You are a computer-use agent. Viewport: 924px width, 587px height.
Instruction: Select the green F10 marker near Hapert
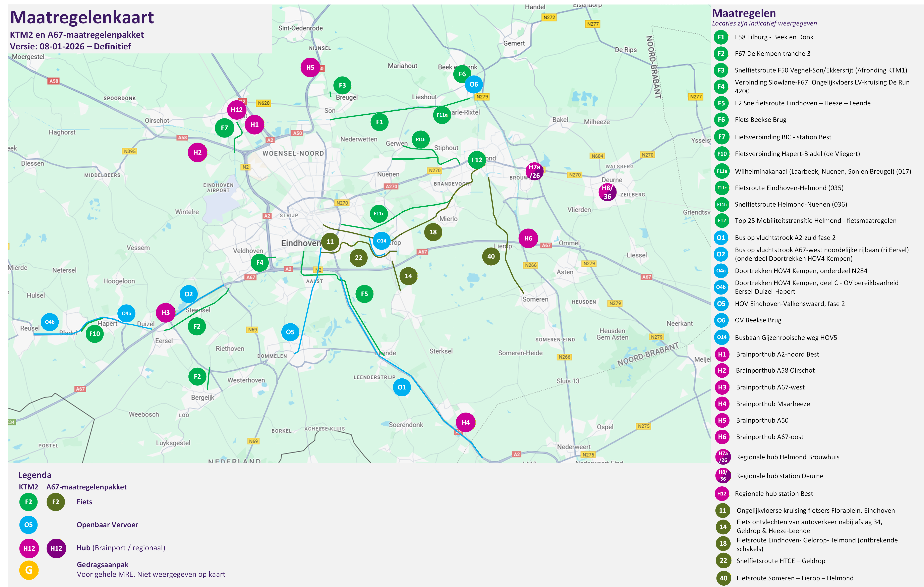point(94,334)
